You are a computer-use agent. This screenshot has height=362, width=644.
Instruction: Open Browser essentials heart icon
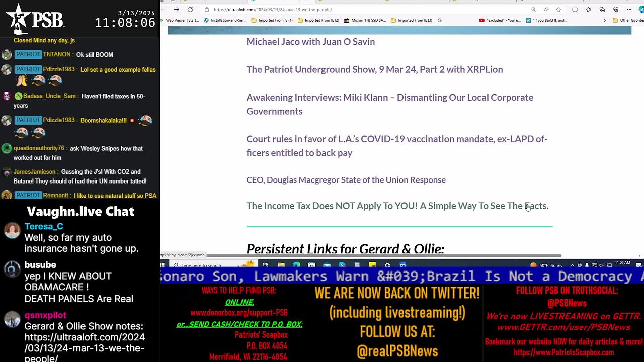point(616,9)
